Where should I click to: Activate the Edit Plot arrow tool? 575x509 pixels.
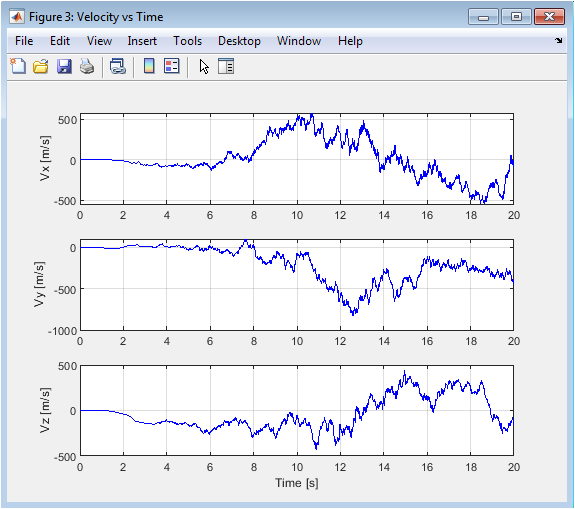204,67
